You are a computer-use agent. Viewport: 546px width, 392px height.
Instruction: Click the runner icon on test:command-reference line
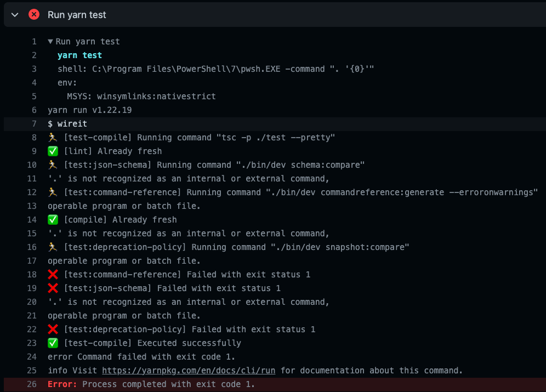click(x=52, y=192)
